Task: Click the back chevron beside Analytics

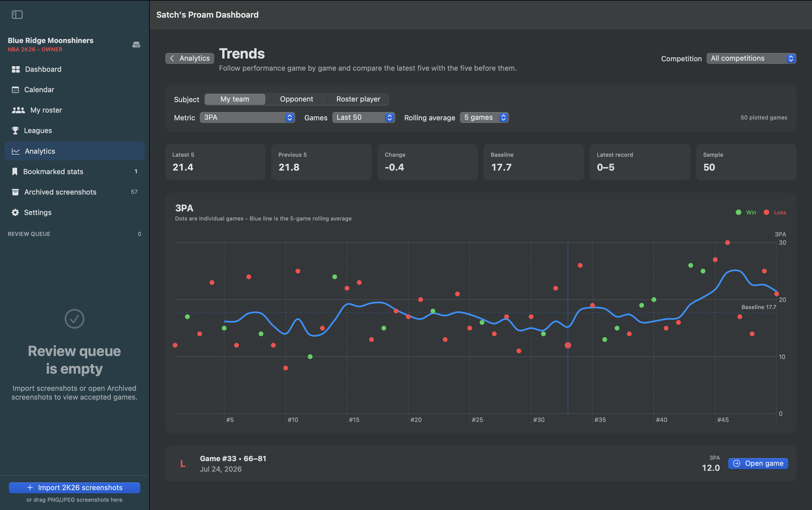Action: coord(172,58)
